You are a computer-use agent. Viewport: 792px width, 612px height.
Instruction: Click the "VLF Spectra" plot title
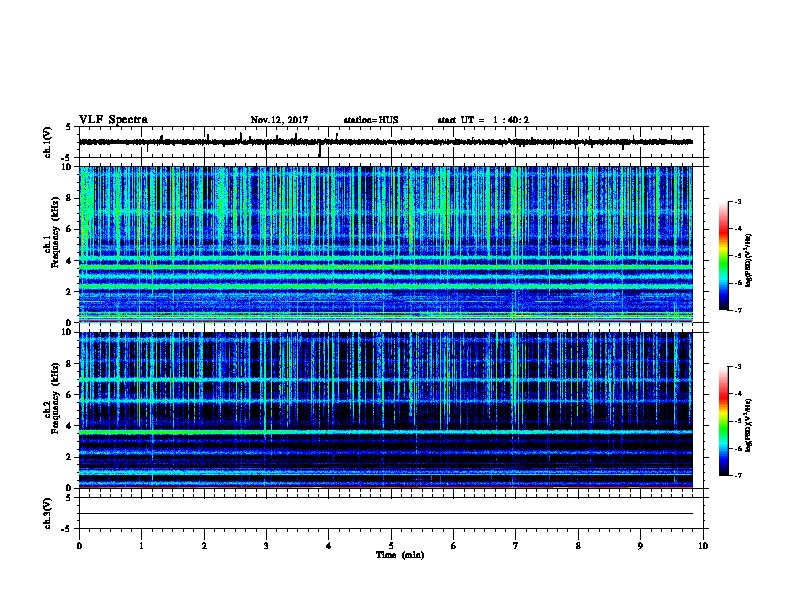113,120
